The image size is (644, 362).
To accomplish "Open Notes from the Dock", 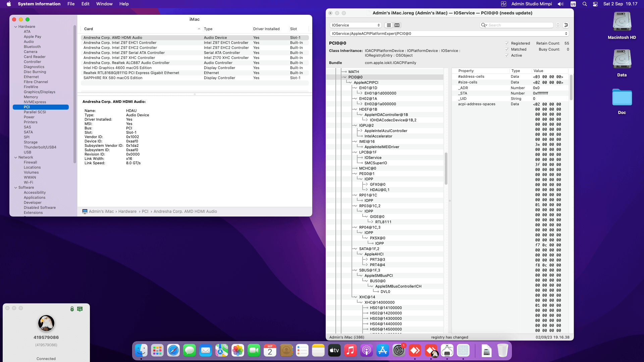I will click(318, 351).
